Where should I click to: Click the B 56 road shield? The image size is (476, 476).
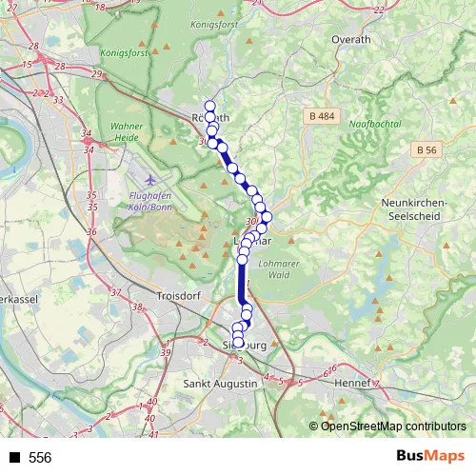(x=426, y=149)
